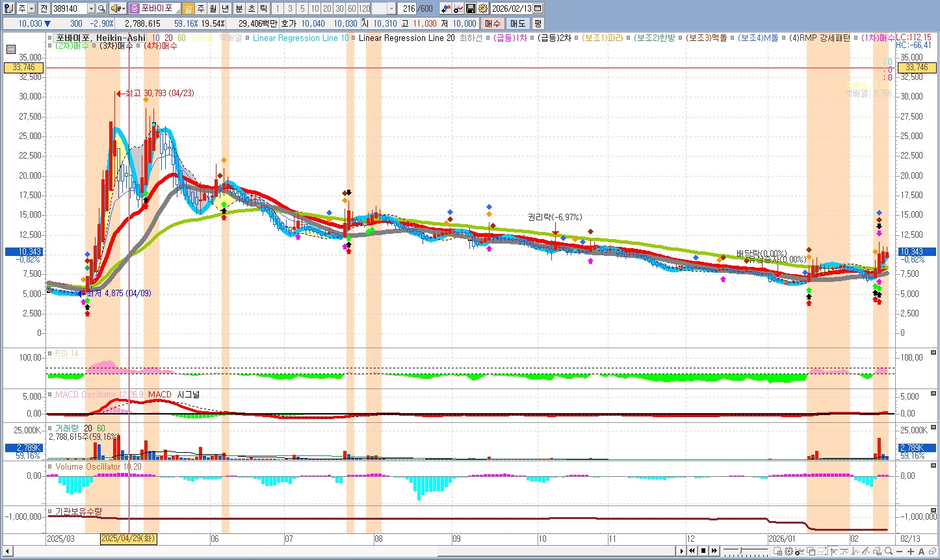Select the 일 daily period tab

pos(189,8)
